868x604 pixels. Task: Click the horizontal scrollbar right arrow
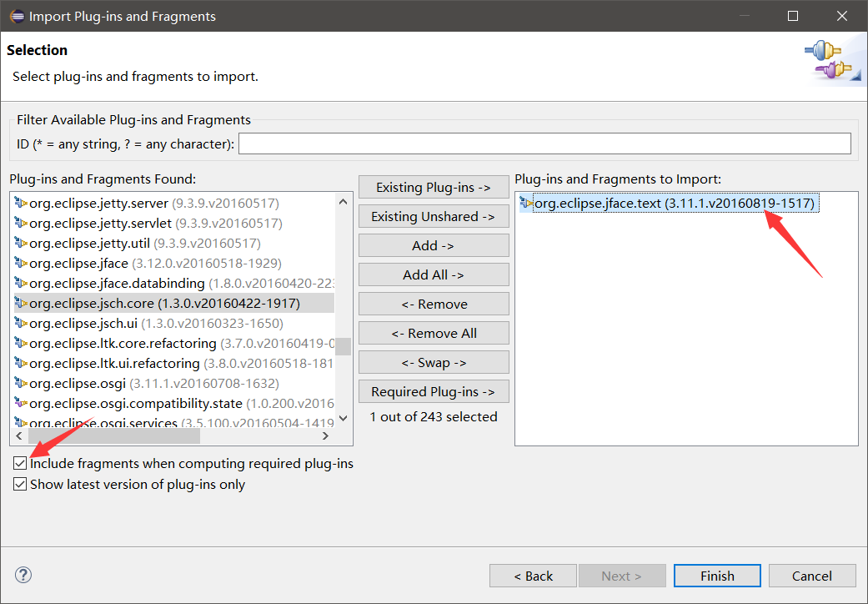[325, 436]
